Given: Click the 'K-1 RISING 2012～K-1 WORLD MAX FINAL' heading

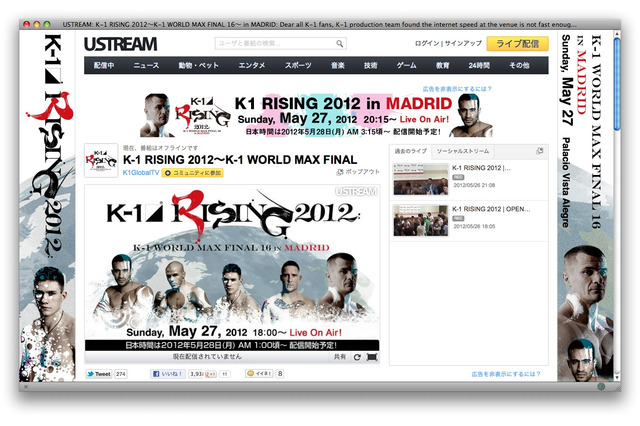Looking at the screenshot, I should (240, 160).
